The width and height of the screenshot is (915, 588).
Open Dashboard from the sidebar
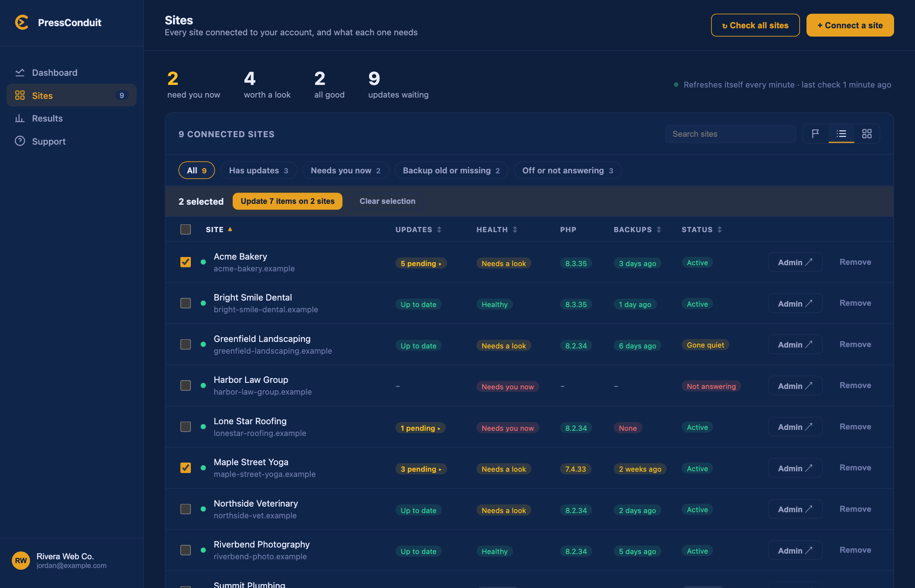[71, 73]
